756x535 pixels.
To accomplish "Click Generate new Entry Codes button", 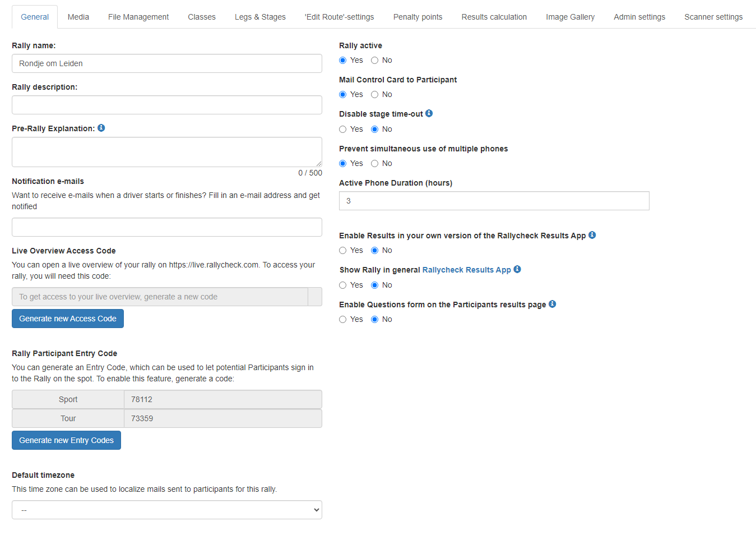I will (66, 440).
